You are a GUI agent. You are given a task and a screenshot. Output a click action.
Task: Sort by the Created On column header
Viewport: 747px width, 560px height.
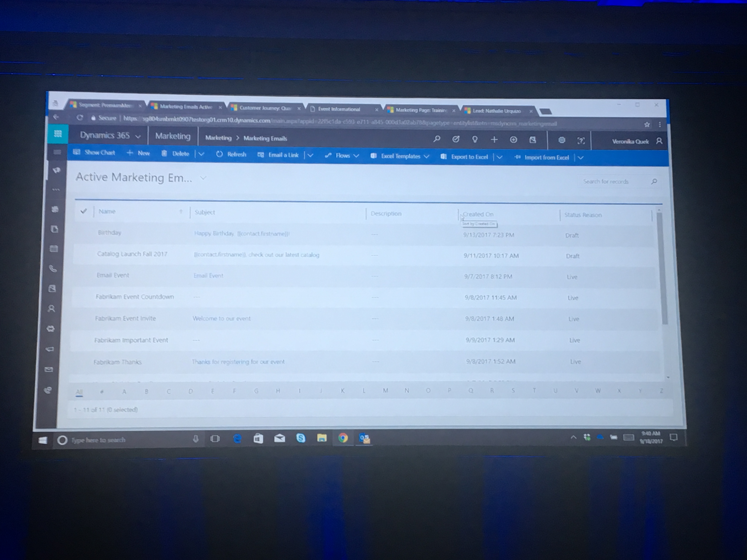coord(478,214)
